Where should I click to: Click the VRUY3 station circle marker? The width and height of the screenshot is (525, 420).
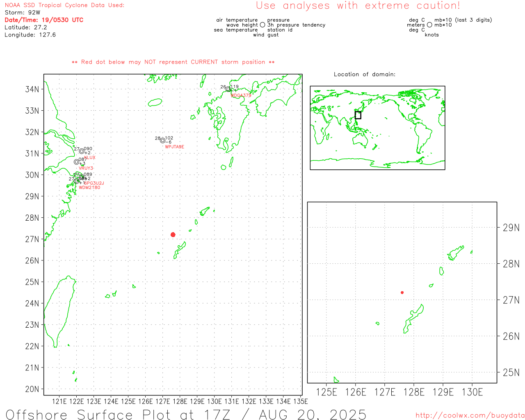(76, 162)
